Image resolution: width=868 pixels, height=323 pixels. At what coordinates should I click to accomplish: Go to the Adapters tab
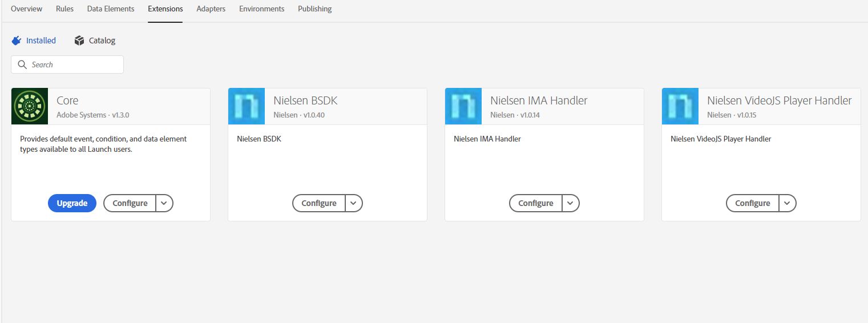pos(211,9)
